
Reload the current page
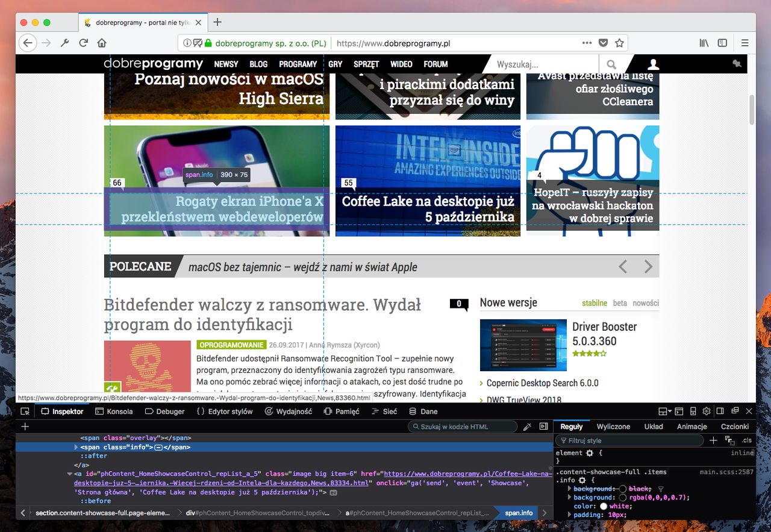point(84,43)
